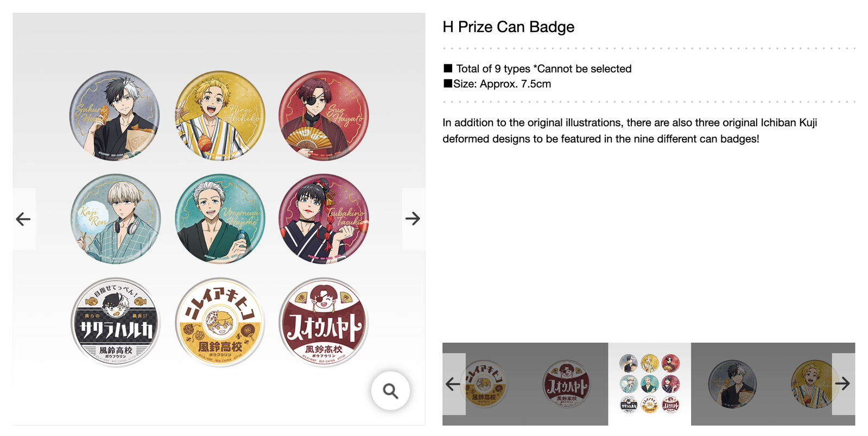Click the magnifier zoom icon

pyautogui.click(x=390, y=390)
